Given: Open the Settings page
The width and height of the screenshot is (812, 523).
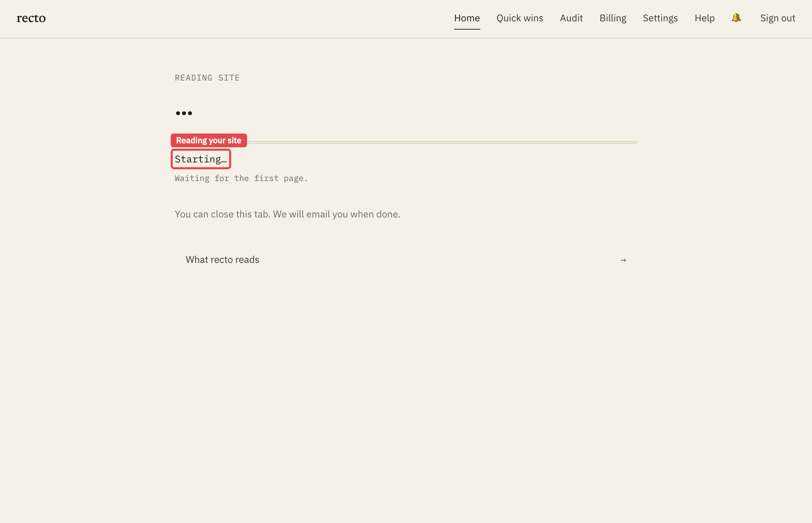Looking at the screenshot, I should point(660,18).
